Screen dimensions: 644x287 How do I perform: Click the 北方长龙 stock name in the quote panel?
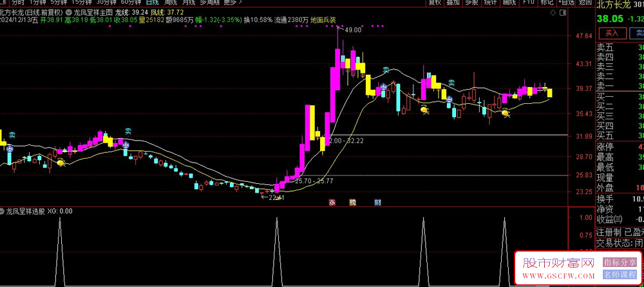(613, 5)
